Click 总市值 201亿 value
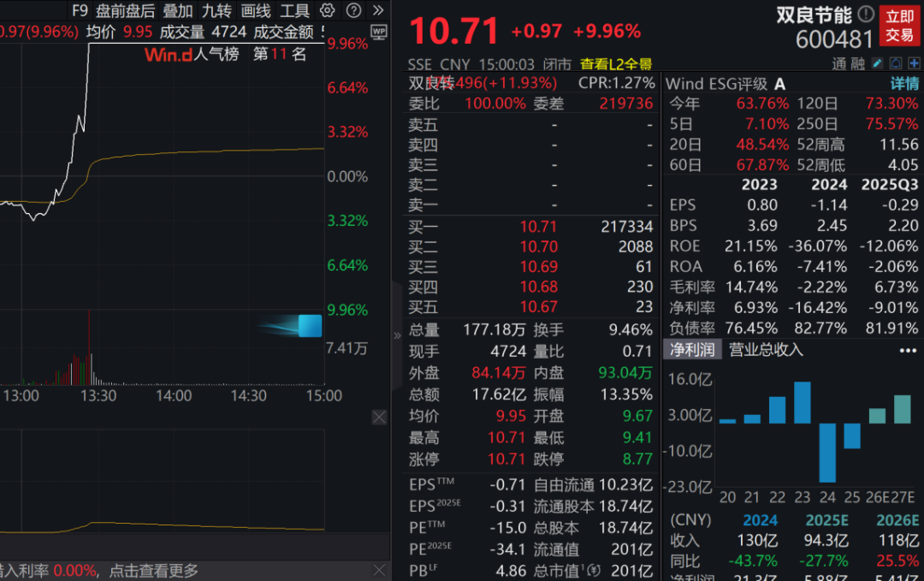The image size is (924, 581). (x=631, y=571)
